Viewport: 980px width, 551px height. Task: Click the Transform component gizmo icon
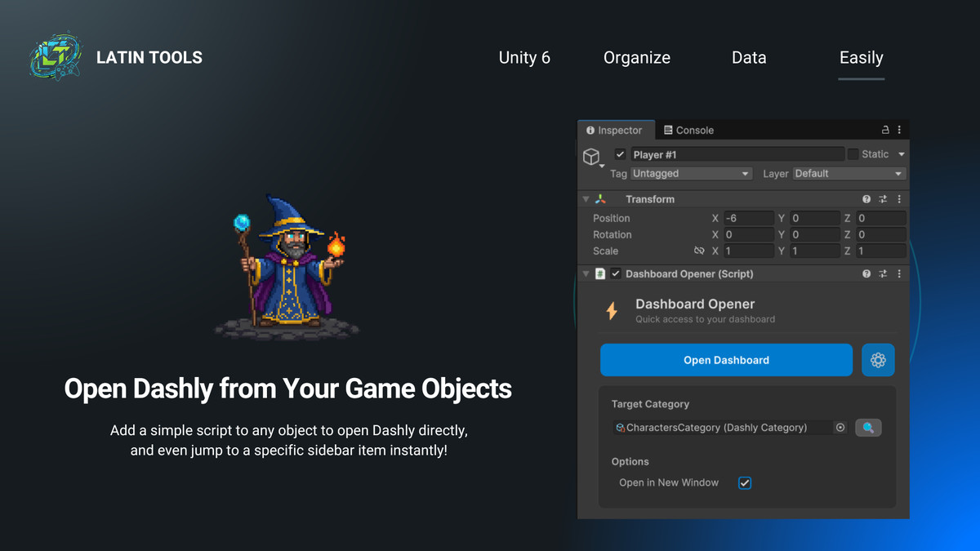coord(601,198)
